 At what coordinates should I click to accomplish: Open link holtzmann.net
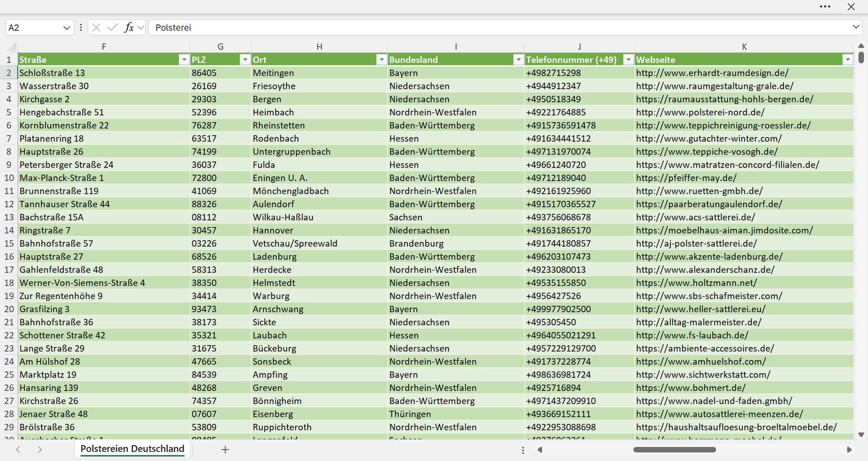696,283
